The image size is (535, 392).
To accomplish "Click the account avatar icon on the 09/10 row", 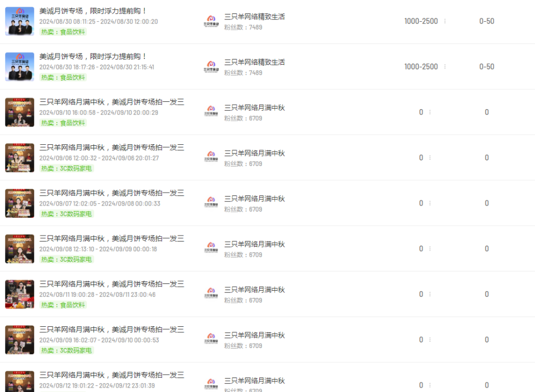I will pyautogui.click(x=211, y=112).
